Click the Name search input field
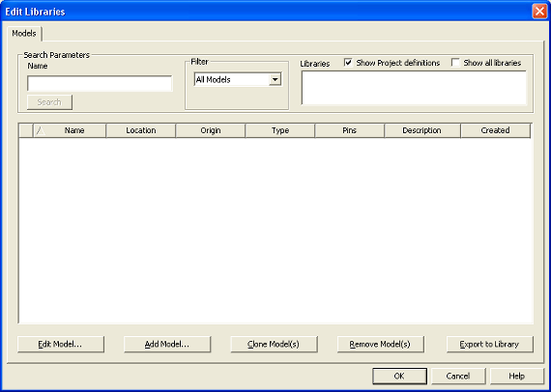This screenshot has width=551, height=392. click(100, 84)
